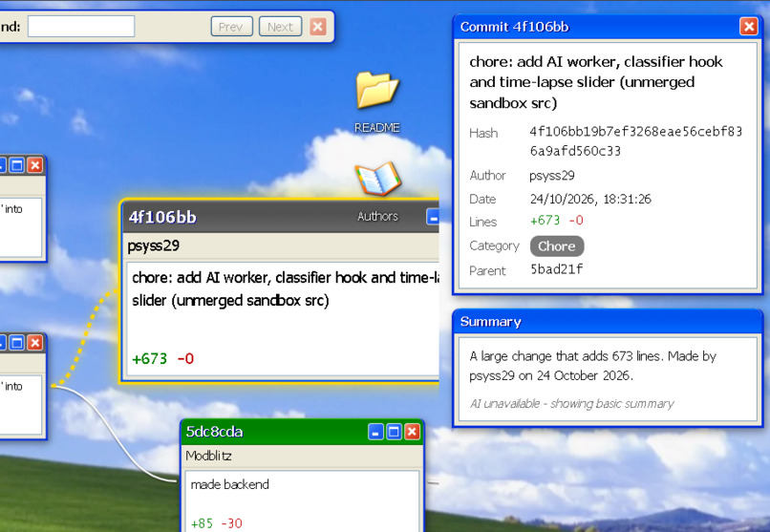Click +673 added lines on 4f106bb card

click(150, 359)
